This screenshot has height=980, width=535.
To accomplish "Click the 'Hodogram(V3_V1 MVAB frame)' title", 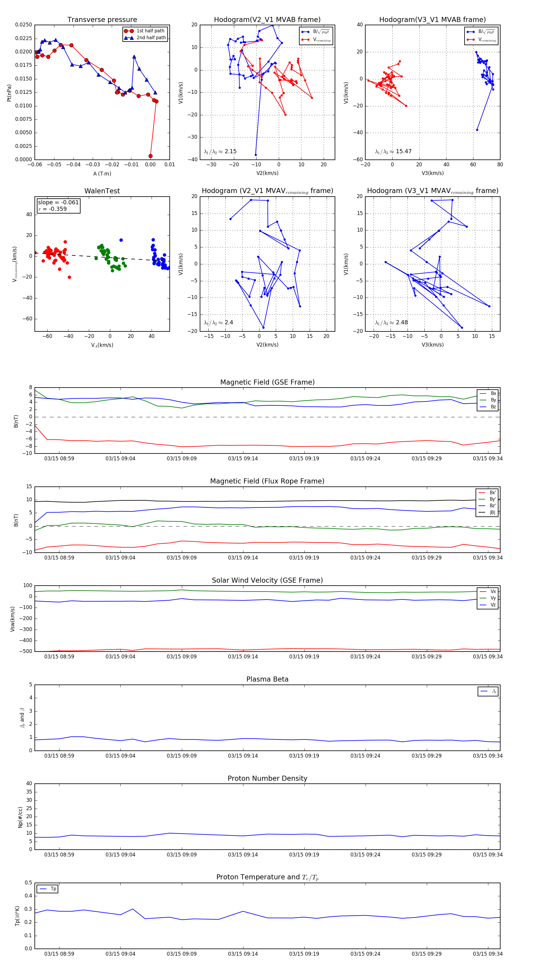I will 432,20.
